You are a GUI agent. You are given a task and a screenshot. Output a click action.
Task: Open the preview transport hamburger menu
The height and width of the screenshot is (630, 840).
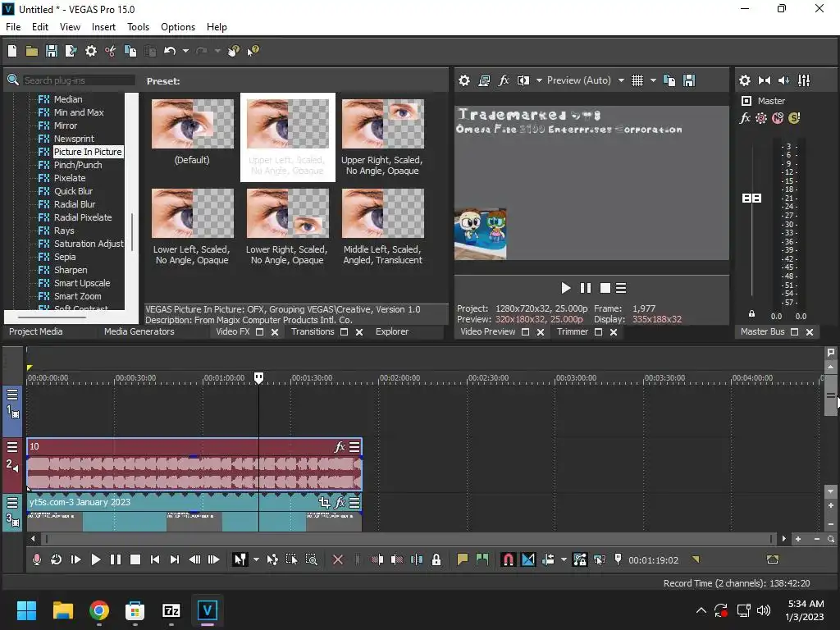pos(621,288)
